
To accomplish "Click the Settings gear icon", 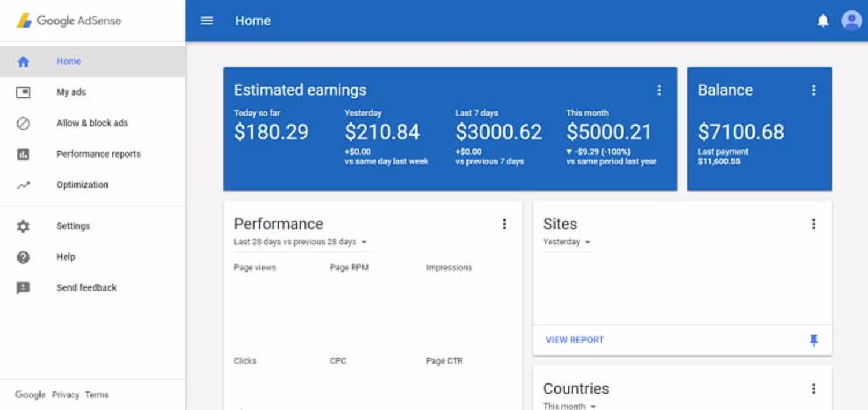I will pyautogui.click(x=23, y=226).
